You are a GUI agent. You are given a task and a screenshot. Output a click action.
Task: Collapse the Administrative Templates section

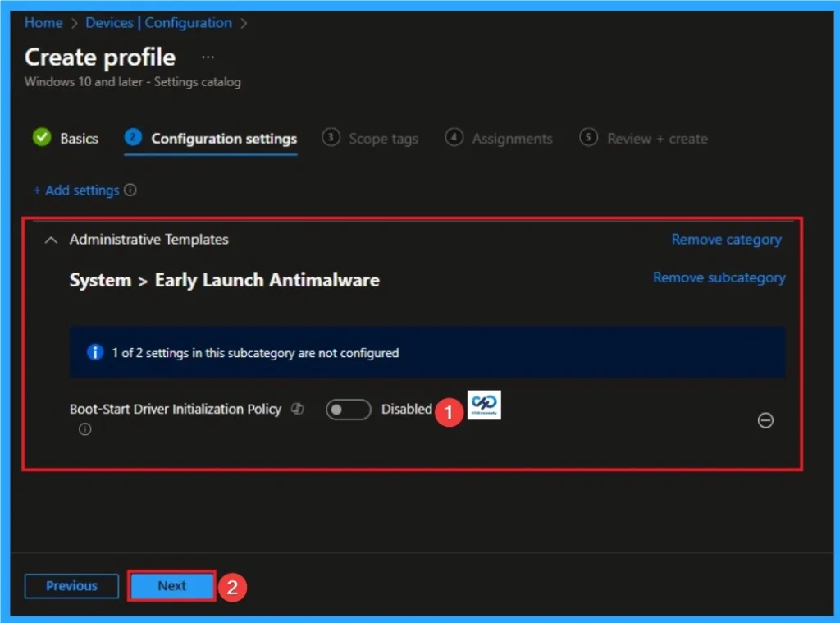click(x=50, y=240)
